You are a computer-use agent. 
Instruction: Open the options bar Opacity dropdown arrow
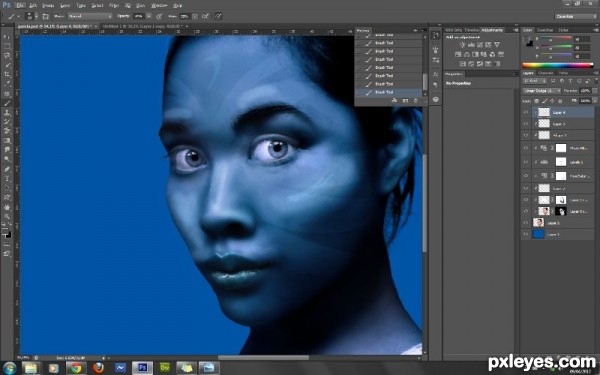148,16
